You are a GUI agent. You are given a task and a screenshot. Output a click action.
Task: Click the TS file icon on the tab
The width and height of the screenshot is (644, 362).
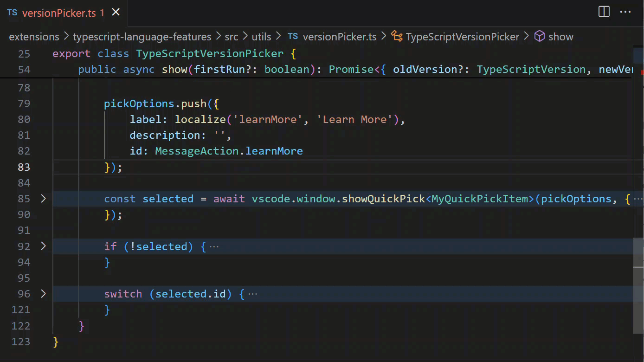coord(12,13)
